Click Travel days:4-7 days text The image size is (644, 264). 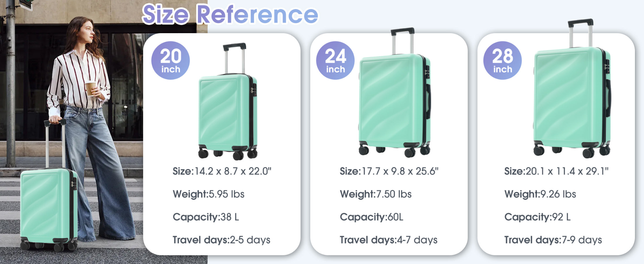389,240
